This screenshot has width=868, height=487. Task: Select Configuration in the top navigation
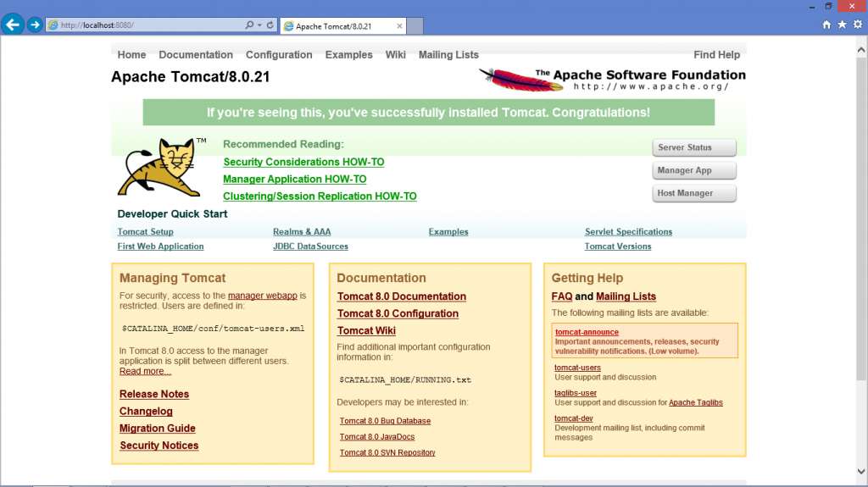(x=279, y=55)
